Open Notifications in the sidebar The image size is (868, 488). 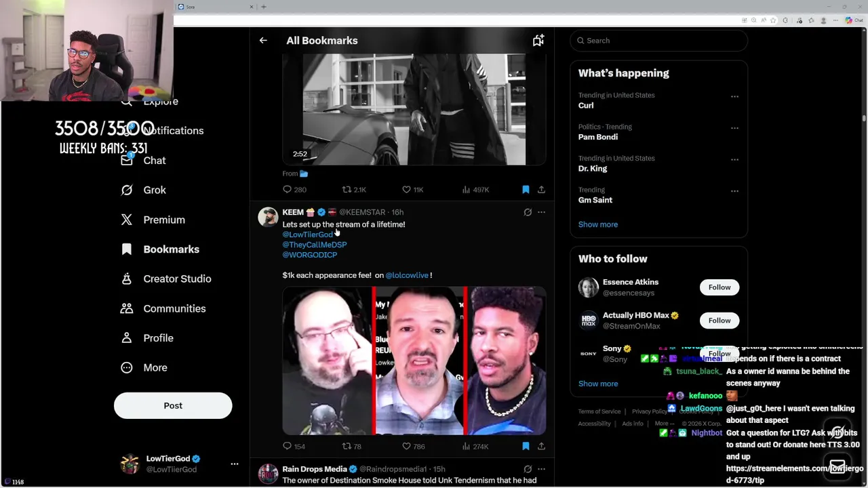coord(173,131)
